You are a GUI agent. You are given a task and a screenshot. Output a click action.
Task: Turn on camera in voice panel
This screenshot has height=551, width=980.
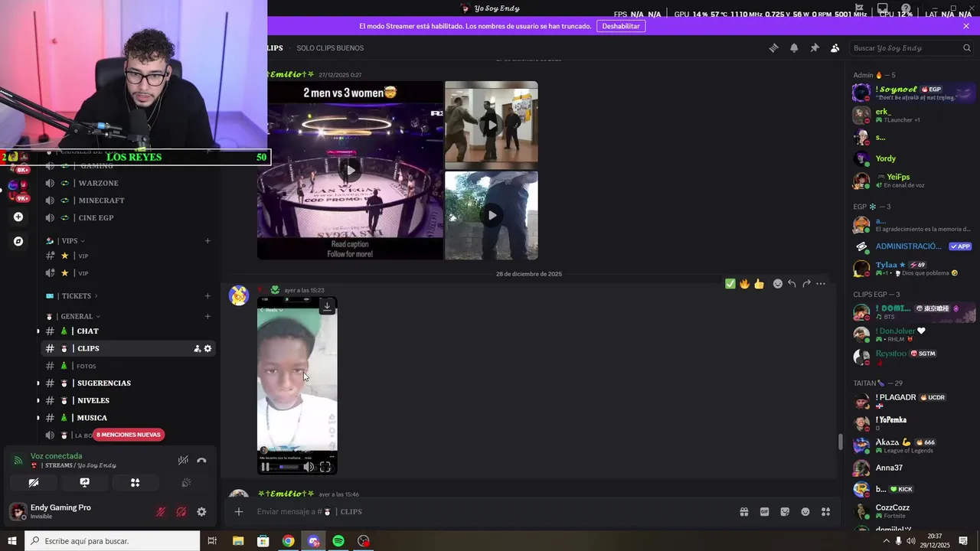pyautogui.click(x=34, y=483)
